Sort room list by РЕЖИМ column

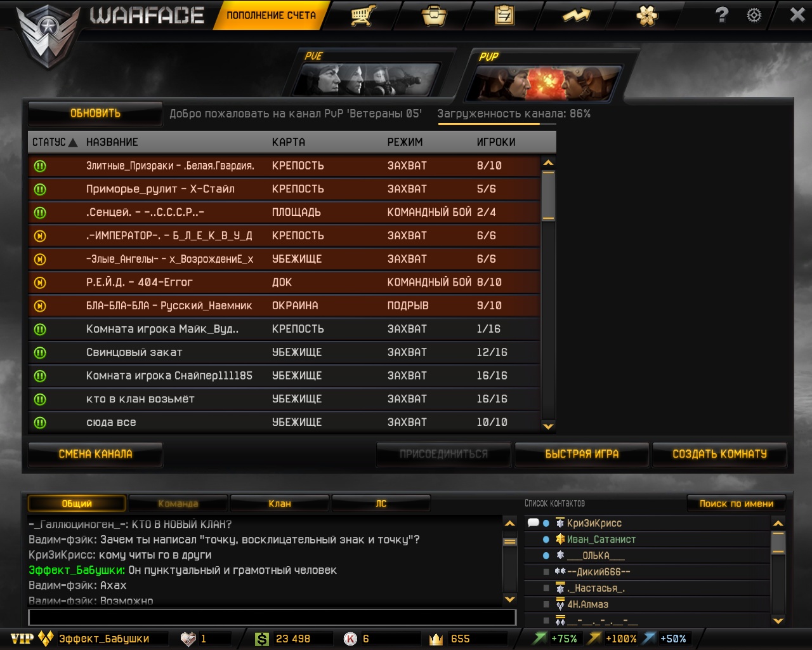click(405, 142)
